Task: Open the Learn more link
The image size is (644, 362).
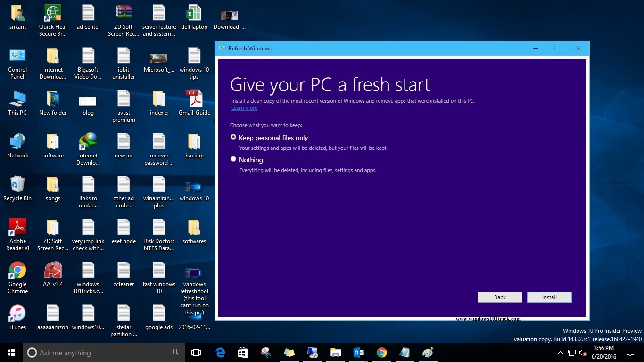Action: pos(244,108)
